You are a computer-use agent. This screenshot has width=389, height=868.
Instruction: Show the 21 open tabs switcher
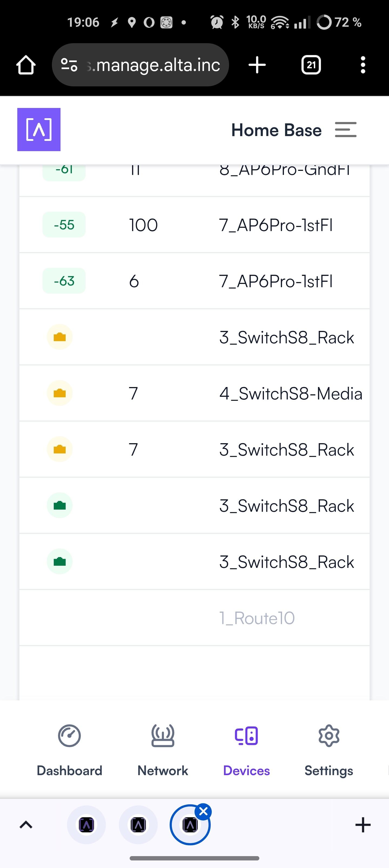coord(311,65)
